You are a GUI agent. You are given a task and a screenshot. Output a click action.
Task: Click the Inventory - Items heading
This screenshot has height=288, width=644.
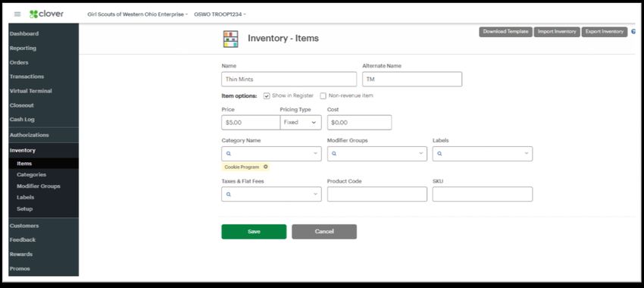coord(283,38)
